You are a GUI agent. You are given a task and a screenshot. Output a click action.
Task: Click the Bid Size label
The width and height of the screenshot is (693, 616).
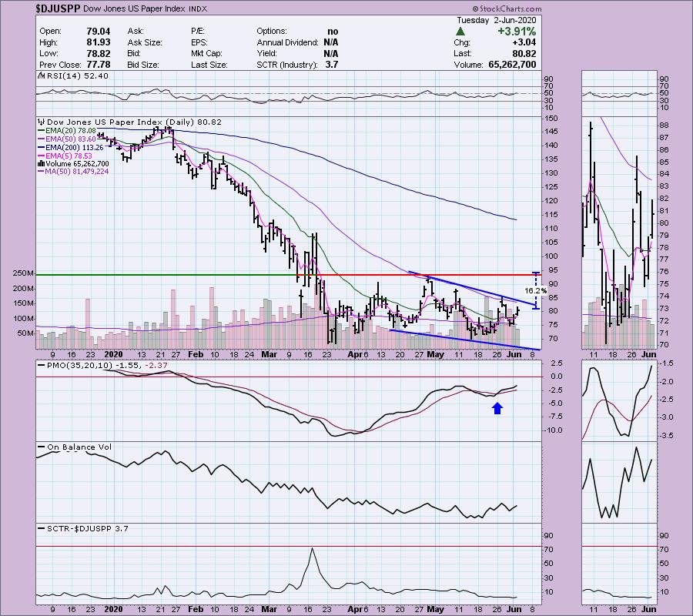click(x=143, y=65)
